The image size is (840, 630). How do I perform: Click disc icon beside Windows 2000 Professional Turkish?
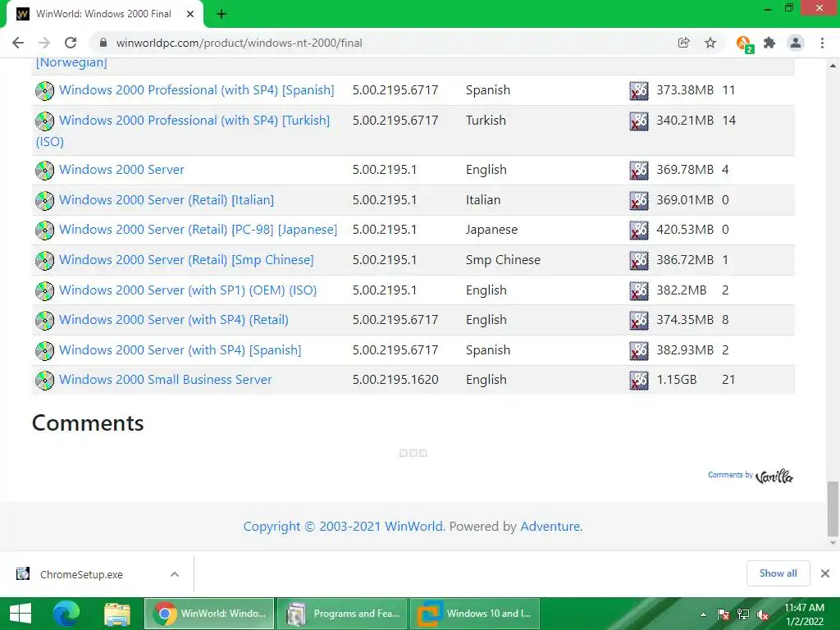[x=44, y=121]
